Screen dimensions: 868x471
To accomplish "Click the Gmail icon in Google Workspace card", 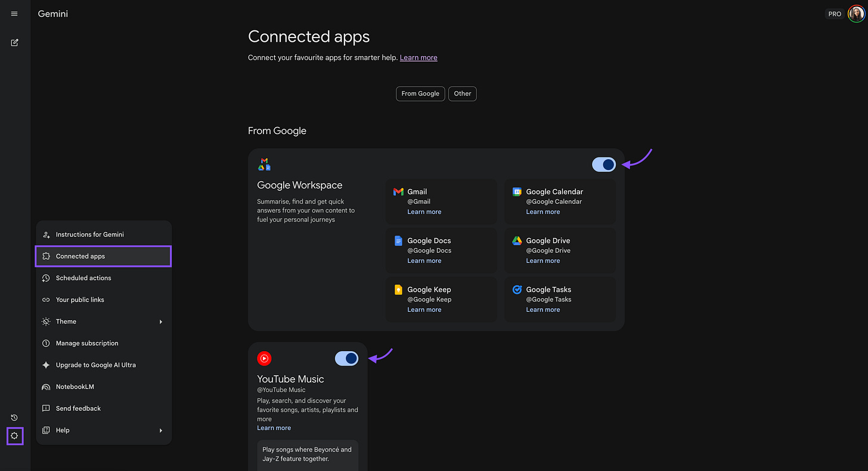I will click(398, 191).
